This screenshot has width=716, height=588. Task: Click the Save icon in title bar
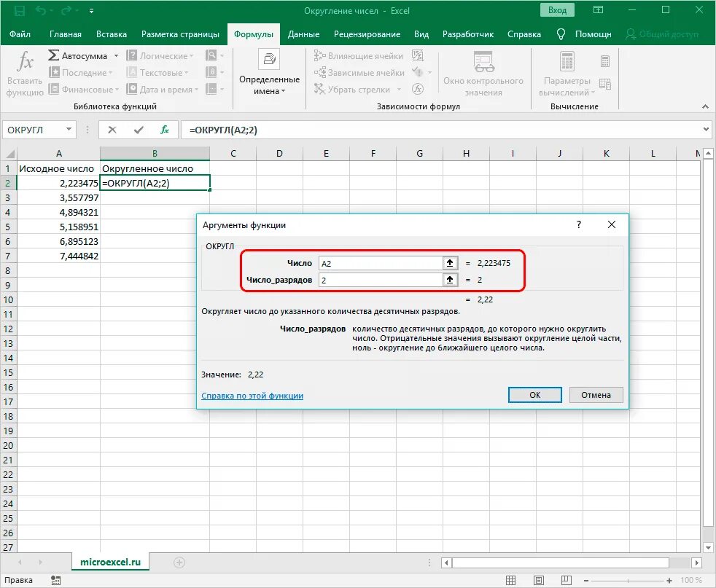point(20,10)
